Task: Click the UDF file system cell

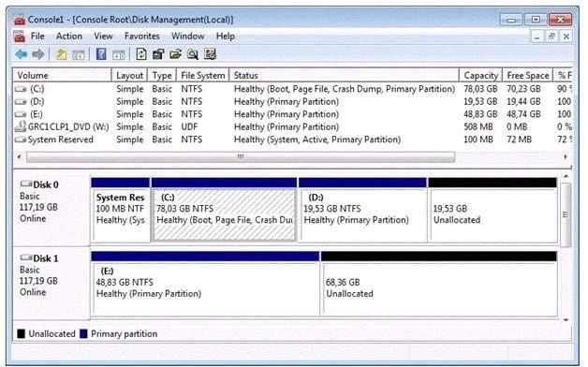Action: (189, 126)
